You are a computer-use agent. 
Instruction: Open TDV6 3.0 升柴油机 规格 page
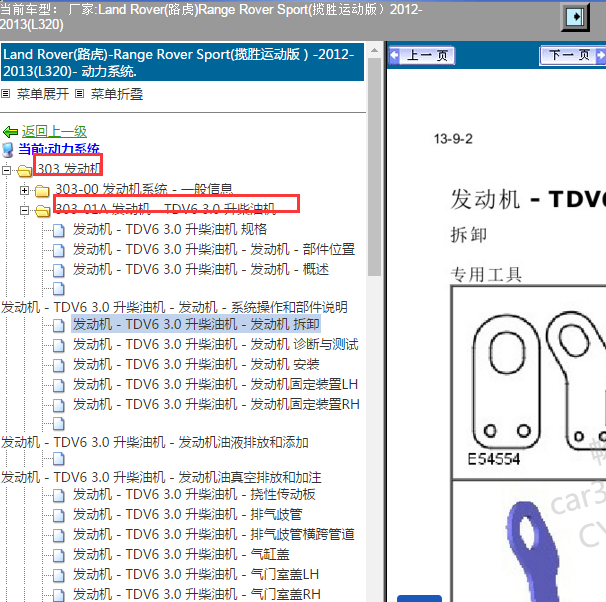[170, 230]
